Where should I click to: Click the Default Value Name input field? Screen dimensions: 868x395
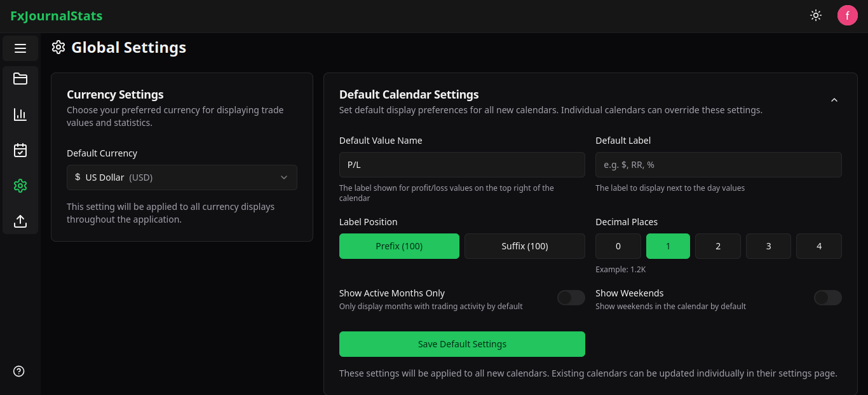pos(462,164)
